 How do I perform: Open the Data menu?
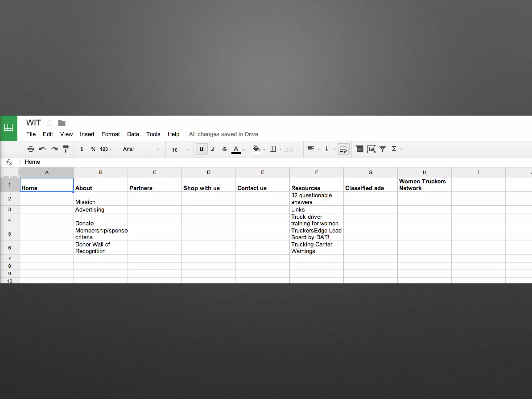[x=133, y=134]
